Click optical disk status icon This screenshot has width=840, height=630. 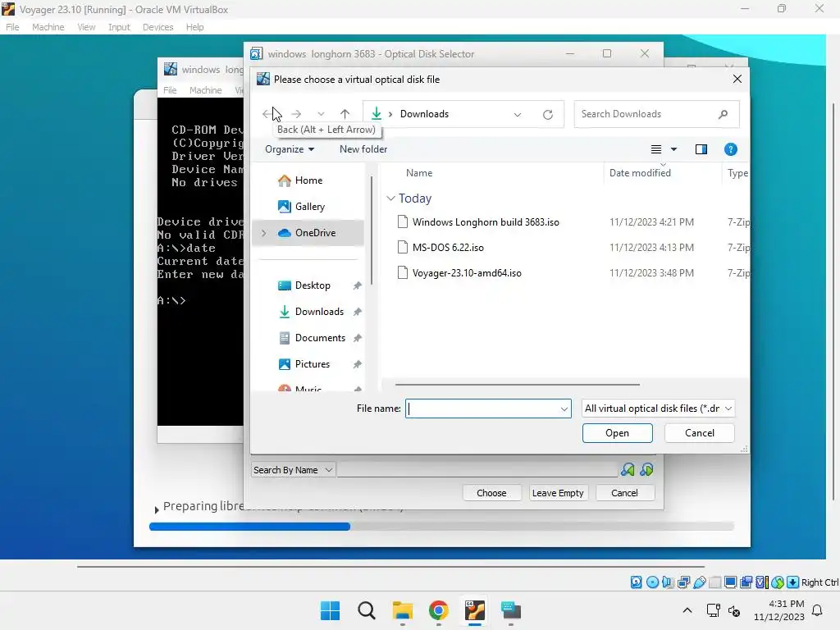pyautogui.click(x=652, y=582)
